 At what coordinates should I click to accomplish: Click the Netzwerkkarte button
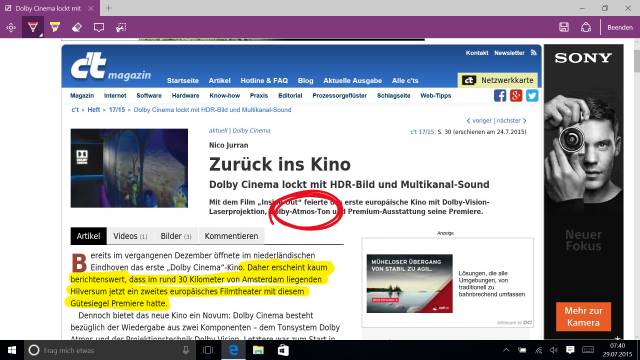(498, 80)
